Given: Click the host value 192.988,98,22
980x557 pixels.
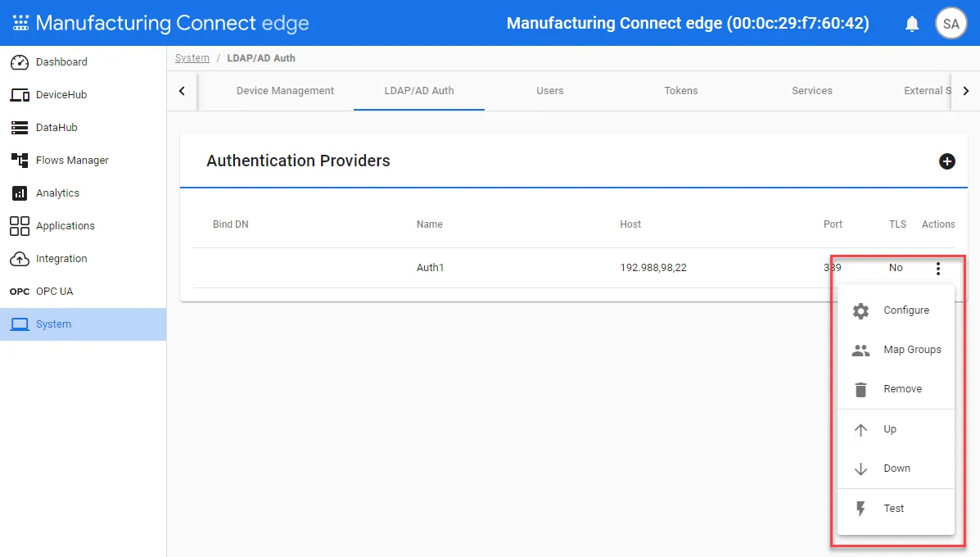Looking at the screenshot, I should click(x=653, y=268).
